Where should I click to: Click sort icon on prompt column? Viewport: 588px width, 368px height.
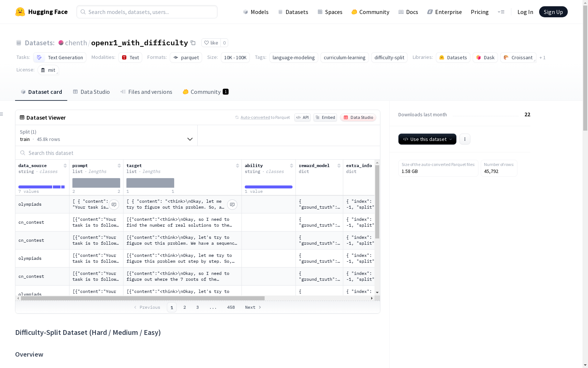(x=119, y=166)
